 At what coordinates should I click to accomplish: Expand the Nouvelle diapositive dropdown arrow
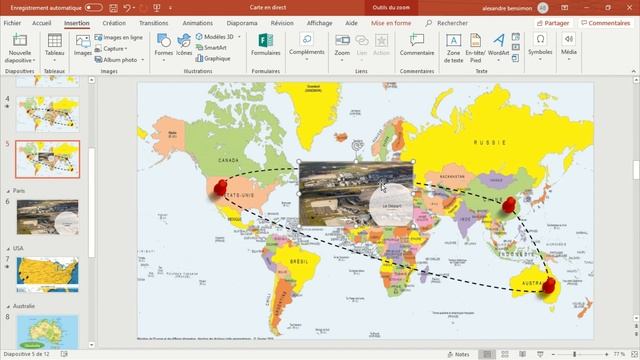pos(34,60)
